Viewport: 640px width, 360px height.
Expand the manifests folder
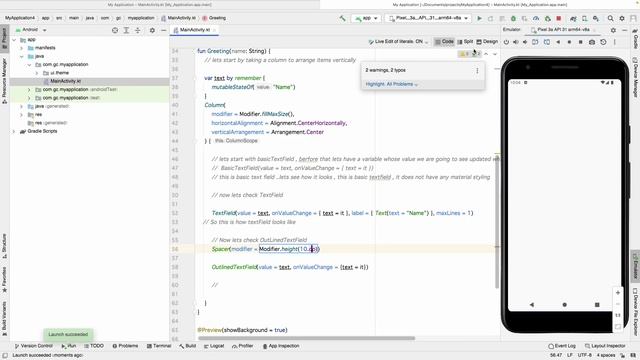click(x=22, y=48)
